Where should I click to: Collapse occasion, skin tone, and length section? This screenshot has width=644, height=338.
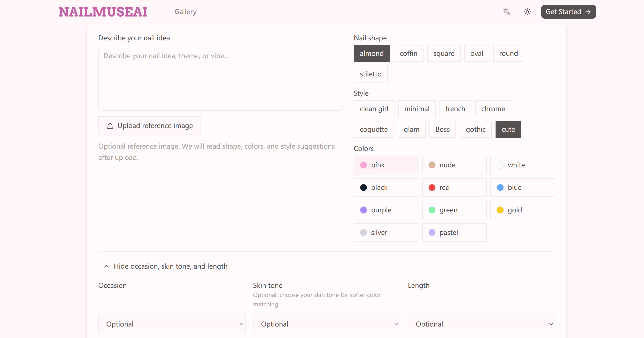(x=165, y=266)
